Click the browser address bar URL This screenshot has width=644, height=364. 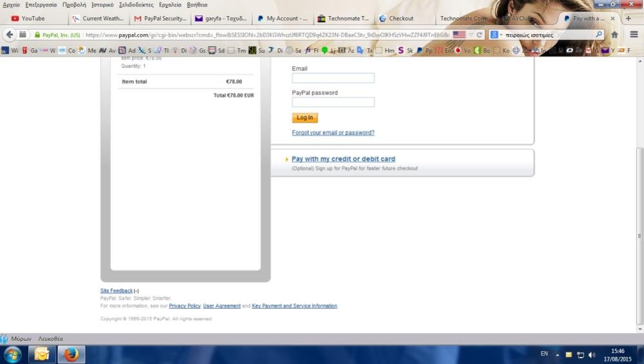tap(267, 35)
